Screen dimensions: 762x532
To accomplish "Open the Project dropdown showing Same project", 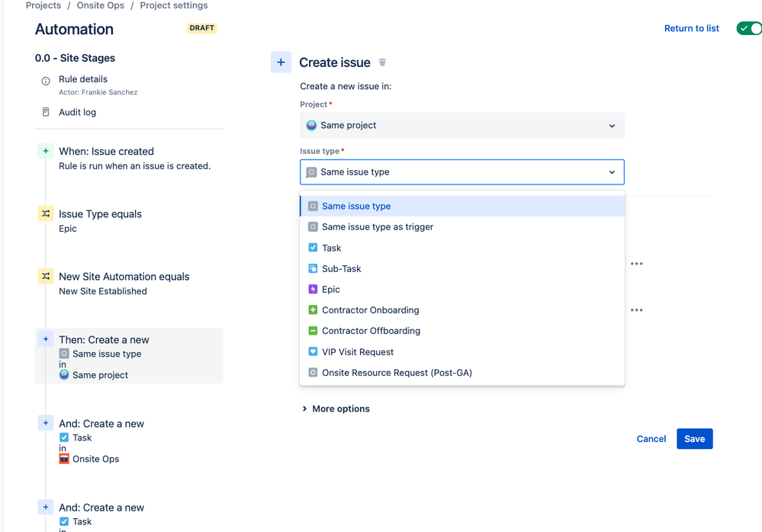I will coord(462,125).
